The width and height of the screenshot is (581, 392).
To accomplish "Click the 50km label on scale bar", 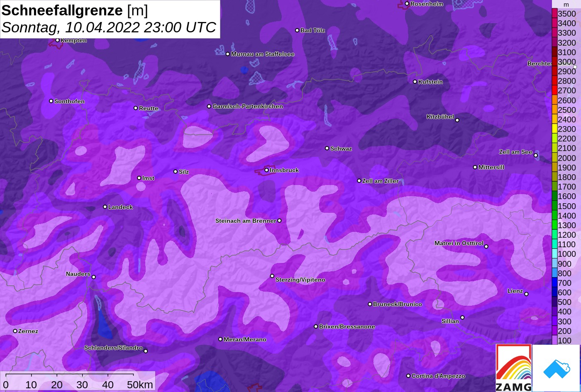I will 140,385.
